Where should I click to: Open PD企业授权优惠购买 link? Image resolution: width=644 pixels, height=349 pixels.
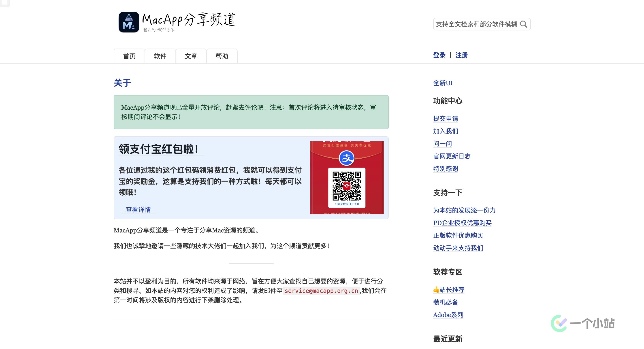(462, 223)
